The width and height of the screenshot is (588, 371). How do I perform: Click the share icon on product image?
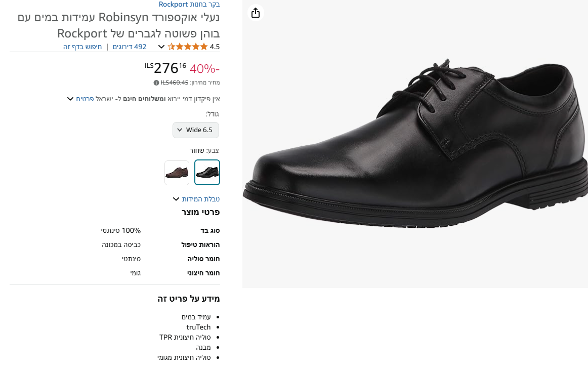pyautogui.click(x=256, y=13)
